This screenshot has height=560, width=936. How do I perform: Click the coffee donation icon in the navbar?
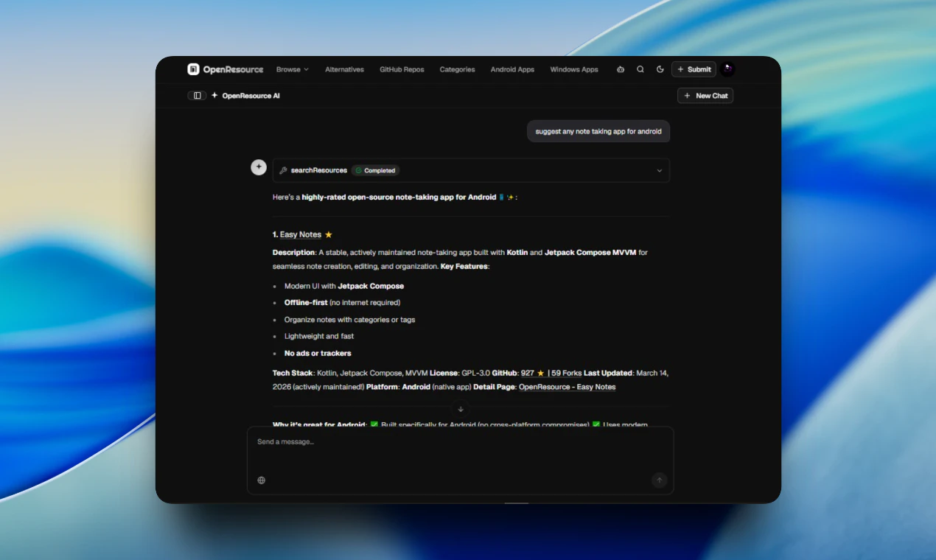pyautogui.click(x=620, y=69)
